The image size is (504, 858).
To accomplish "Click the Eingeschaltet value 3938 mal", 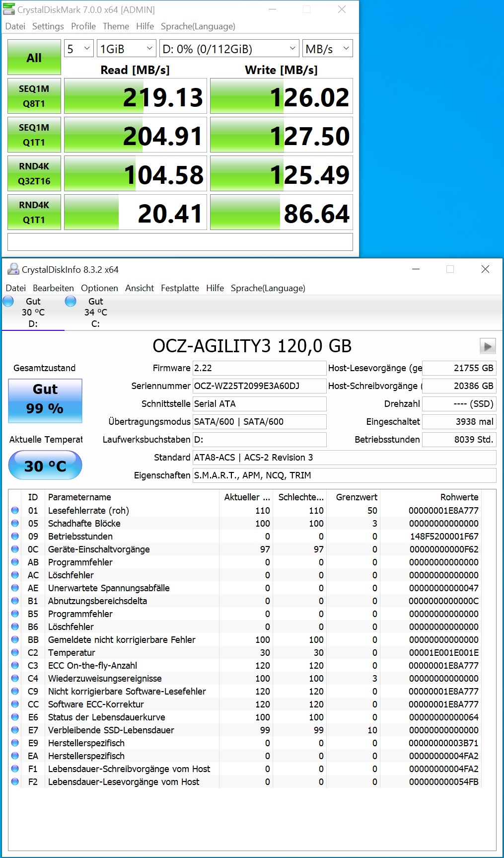I will point(459,422).
